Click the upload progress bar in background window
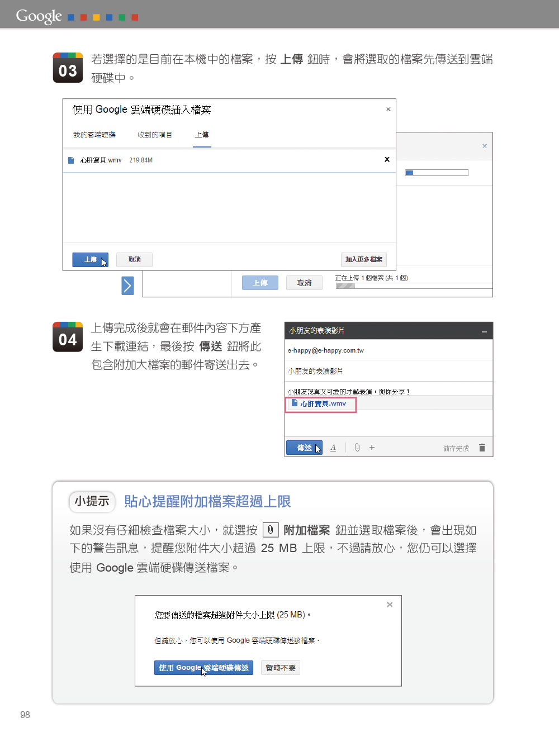 pos(437,173)
